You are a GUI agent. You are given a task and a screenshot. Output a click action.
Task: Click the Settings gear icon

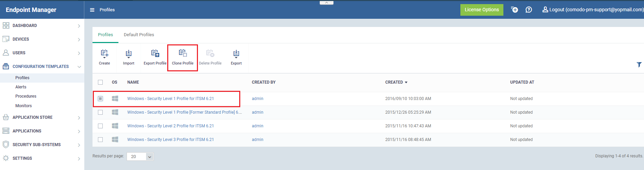pos(6,158)
